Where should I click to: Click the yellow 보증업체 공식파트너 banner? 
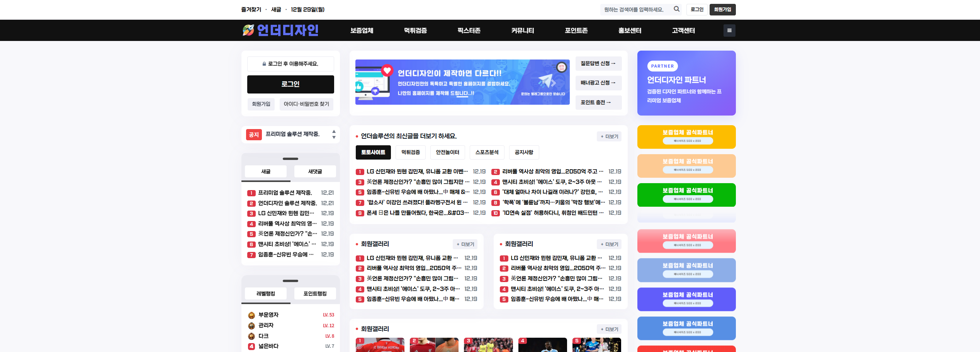pos(686,137)
